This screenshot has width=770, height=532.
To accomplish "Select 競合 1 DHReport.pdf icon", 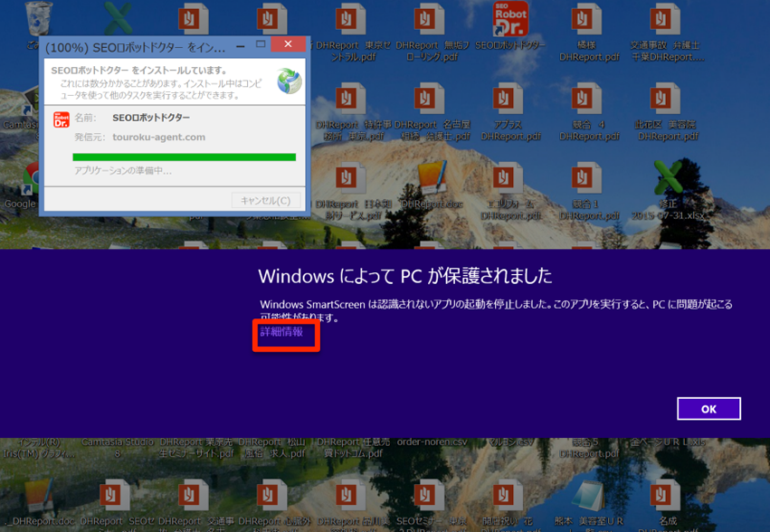I will (585, 178).
